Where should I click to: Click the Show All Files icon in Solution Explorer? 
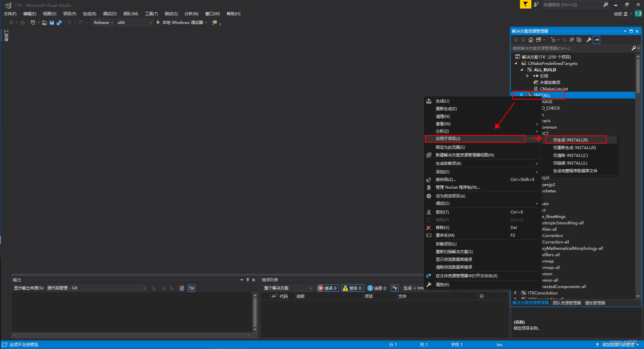pyautogui.click(x=579, y=40)
